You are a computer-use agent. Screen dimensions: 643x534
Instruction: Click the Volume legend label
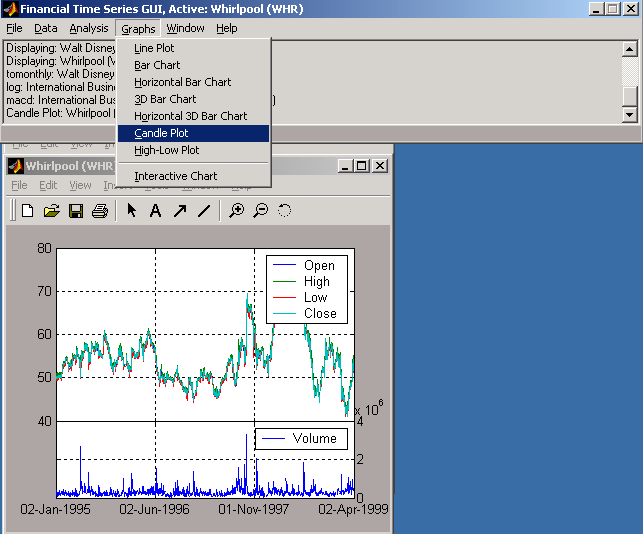(x=314, y=438)
